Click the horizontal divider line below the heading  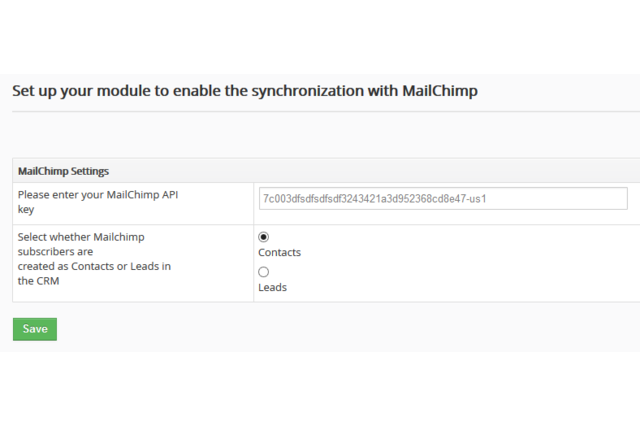pyautogui.click(x=320, y=112)
